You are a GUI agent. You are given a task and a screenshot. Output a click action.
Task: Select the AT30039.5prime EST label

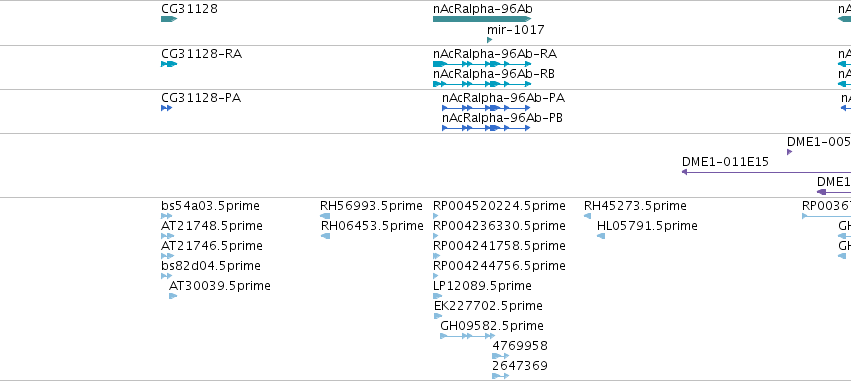pyautogui.click(x=220, y=285)
